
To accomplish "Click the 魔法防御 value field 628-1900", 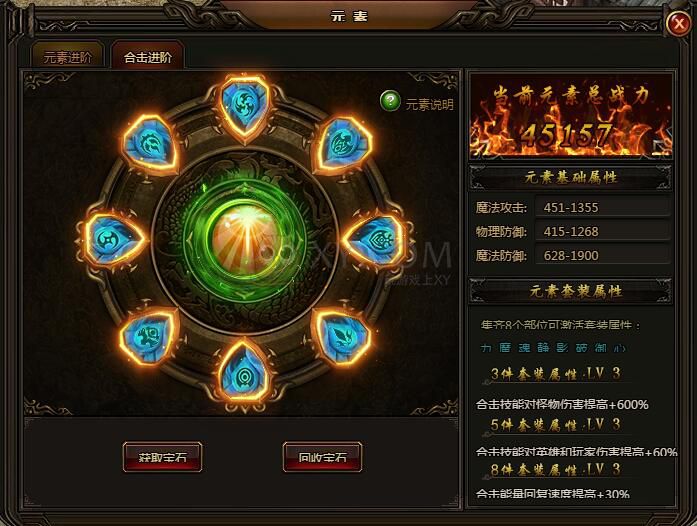I will [603, 255].
